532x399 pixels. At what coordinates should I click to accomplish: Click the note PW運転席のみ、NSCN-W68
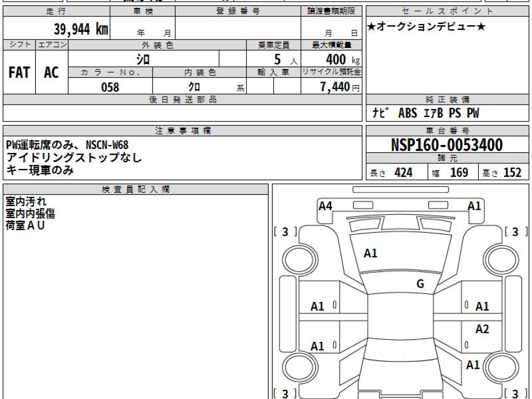(x=67, y=145)
